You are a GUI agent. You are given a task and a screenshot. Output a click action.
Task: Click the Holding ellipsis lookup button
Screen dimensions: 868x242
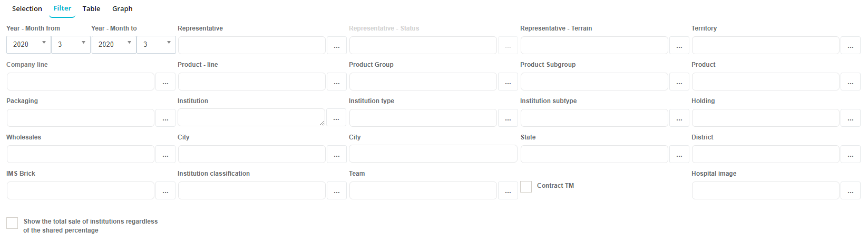point(850,118)
